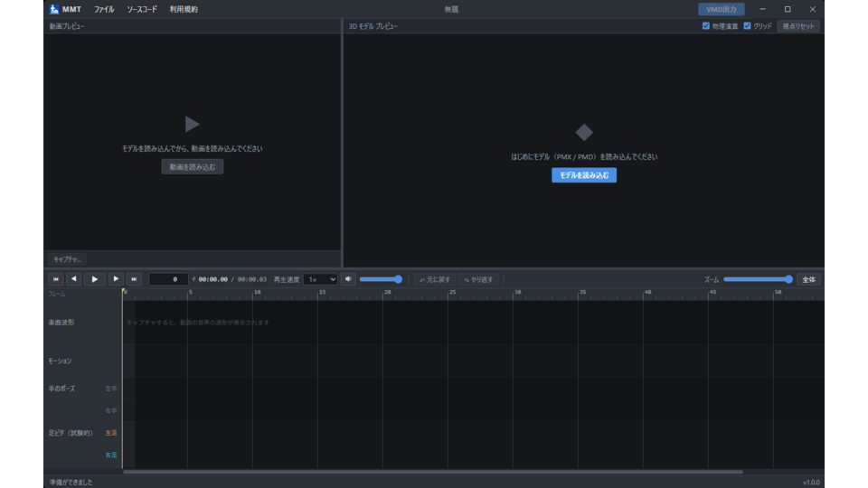The height and width of the screenshot is (488, 868).
Task: Click the 元に戻す undo button
Action: (435, 279)
